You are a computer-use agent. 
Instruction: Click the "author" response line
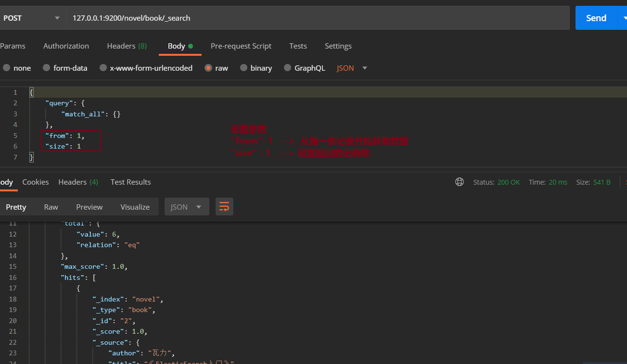(142, 353)
